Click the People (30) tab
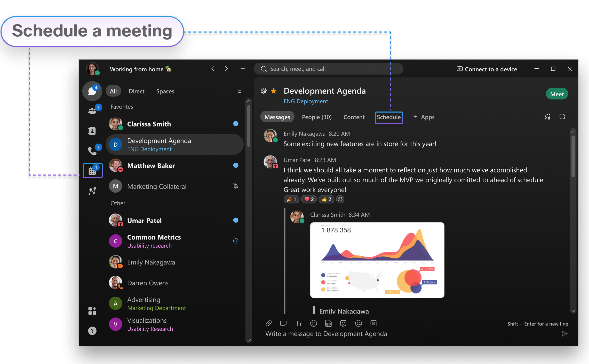Screen dimensions: 589x364 pyautogui.click(x=316, y=117)
